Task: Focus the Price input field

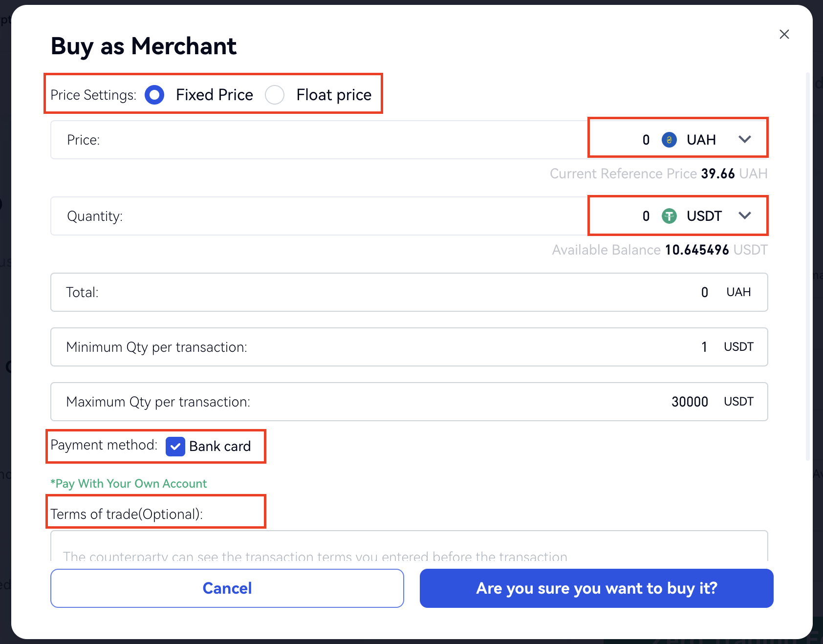Action: click(342, 140)
